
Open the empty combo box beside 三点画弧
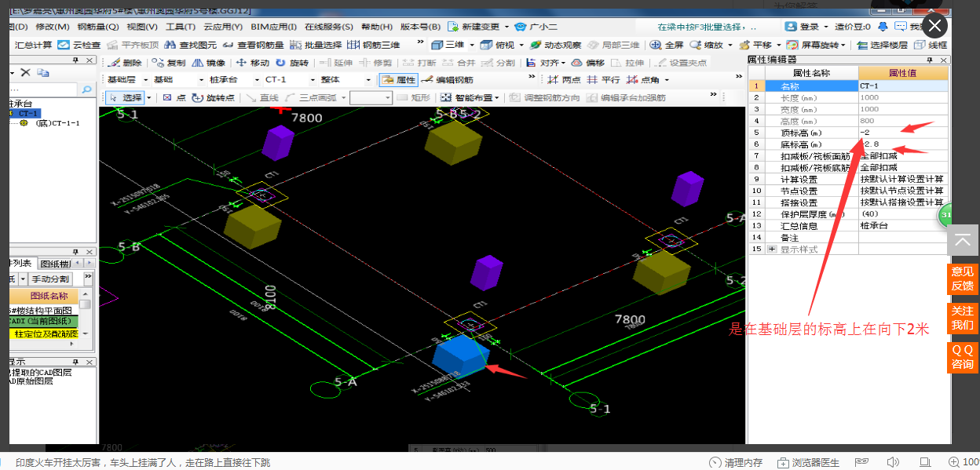click(x=371, y=97)
